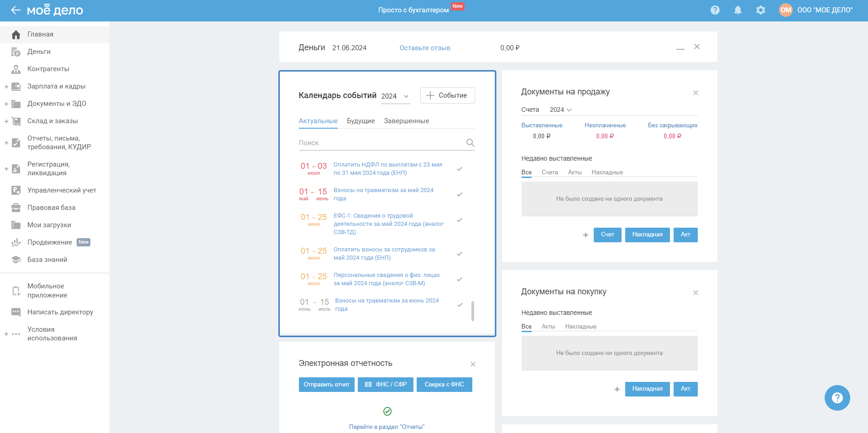Click the search magnifier in calendar

pos(470,143)
